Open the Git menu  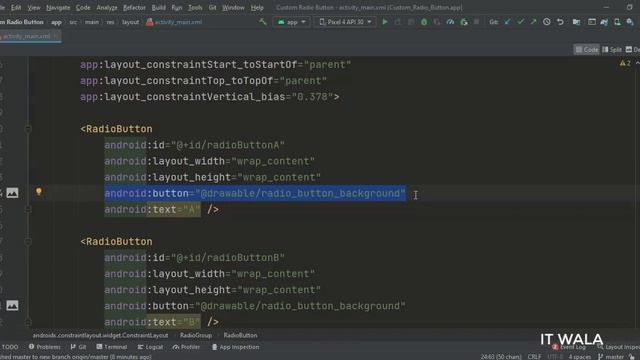[212, 7]
